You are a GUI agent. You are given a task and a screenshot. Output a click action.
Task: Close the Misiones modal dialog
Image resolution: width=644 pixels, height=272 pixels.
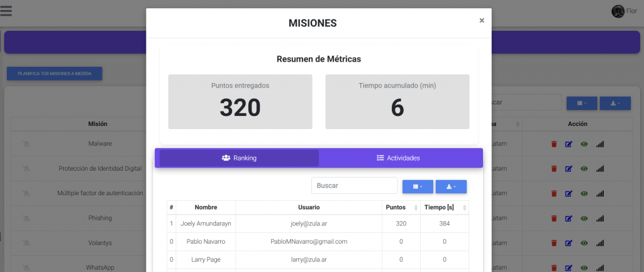click(x=482, y=20)
